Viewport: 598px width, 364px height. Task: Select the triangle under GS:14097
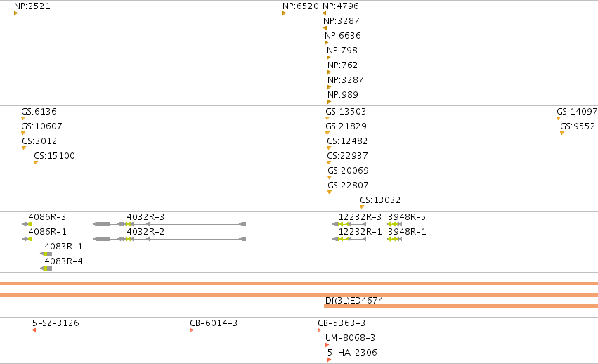pyautogui.click(x=559, y=118)
